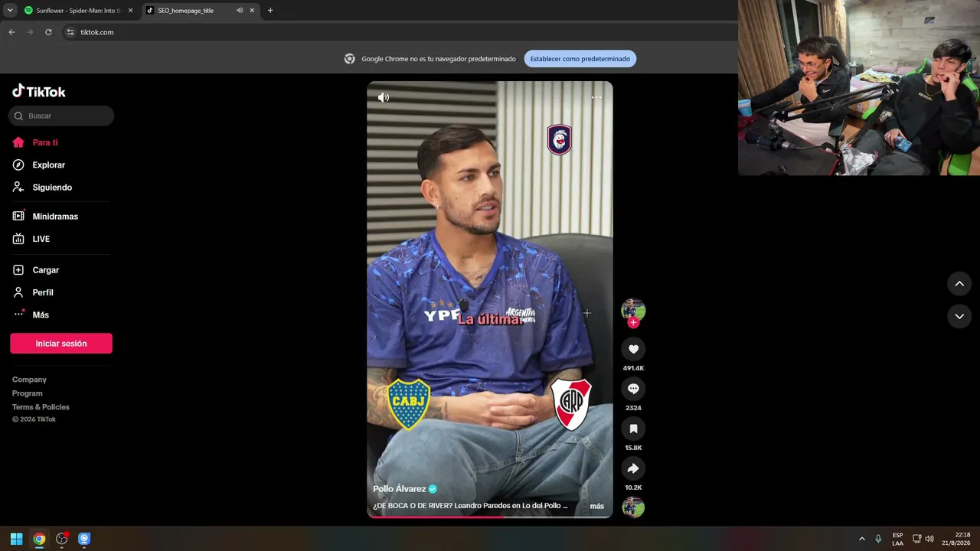Close the SEO_homepage_title tab
Image resolution: width=980 pixels, height=551 pixels.
(x=252, y=11)
